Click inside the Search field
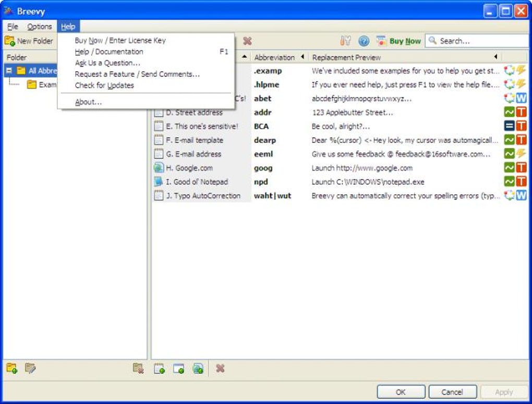Image resolution: width=532 pixels, height=404 pixels. (x=478, y=41)
